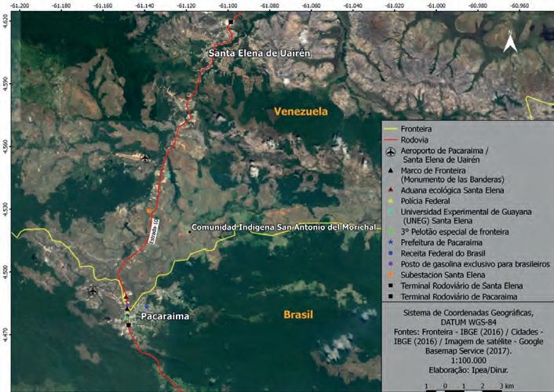Click legend green dot for 3° Pelotão
Image resolution: width=554 pixels, height=392 pixels.
[x=391, y=231]
